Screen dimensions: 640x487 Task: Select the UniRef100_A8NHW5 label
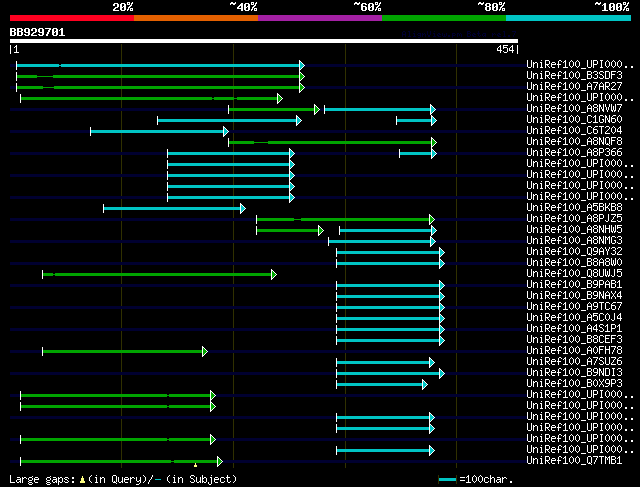click(x=574, y=229)
